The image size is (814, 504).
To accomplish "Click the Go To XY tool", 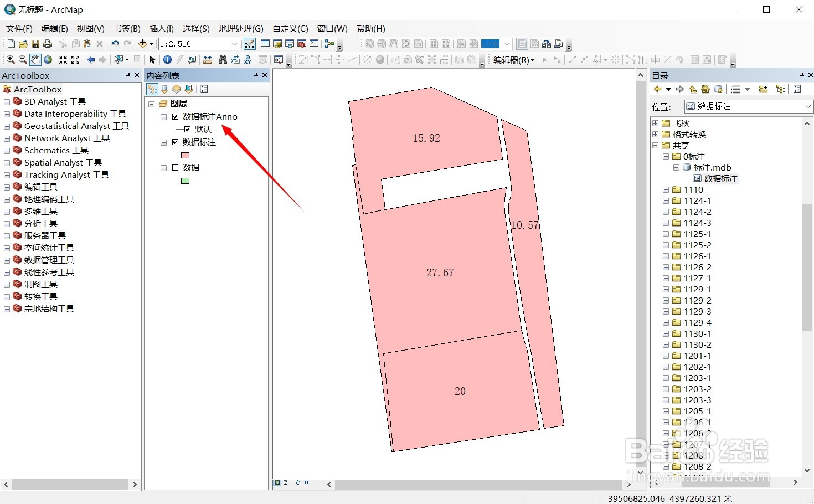I will point(248,60).
